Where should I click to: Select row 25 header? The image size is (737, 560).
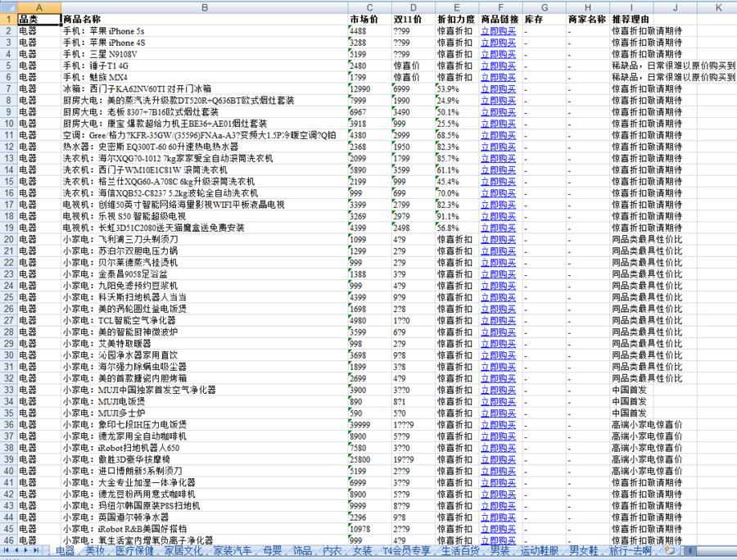(x=8, y=297)
